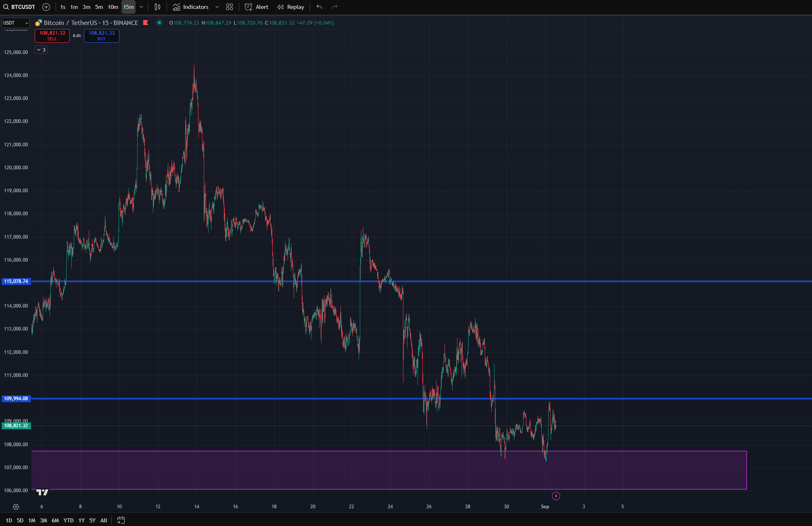Click the 115,078.74 horizontal line price label

coord(16,281)
